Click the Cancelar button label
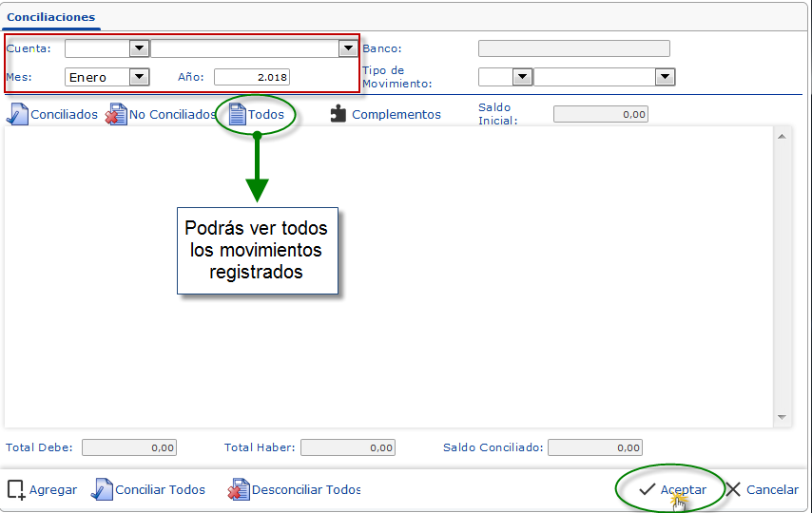The height and width of the screenshot is (513, 812). tap(772, 489)
